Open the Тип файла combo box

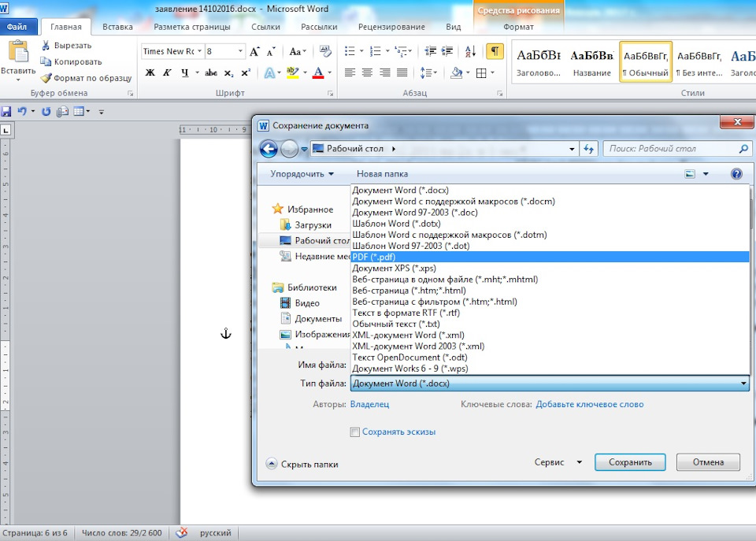coord(550,384)
